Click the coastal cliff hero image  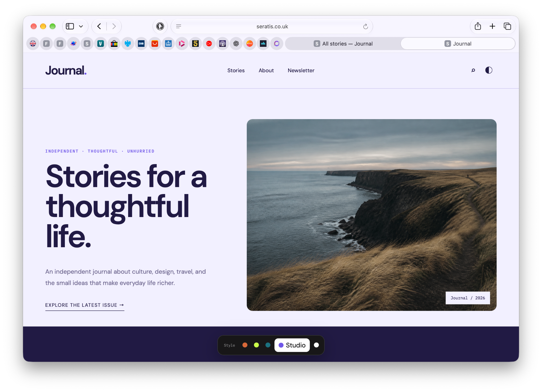(x=372, y=215)
